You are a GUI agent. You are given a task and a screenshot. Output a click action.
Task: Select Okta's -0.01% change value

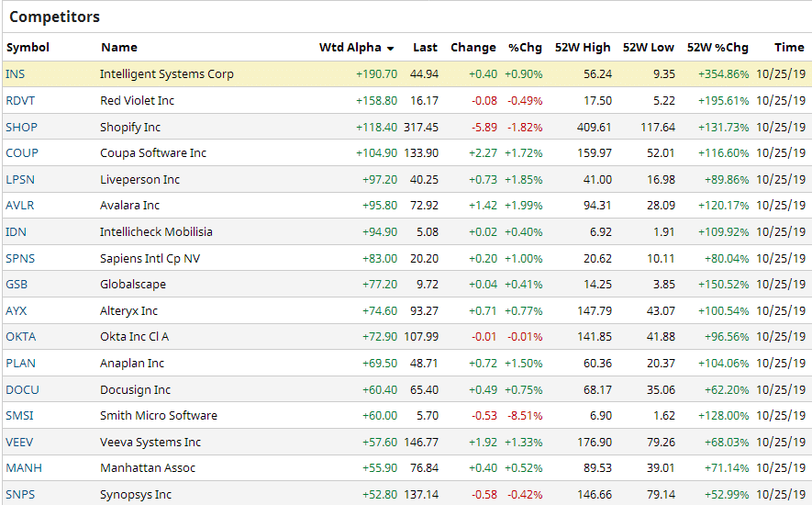point(525,337)
